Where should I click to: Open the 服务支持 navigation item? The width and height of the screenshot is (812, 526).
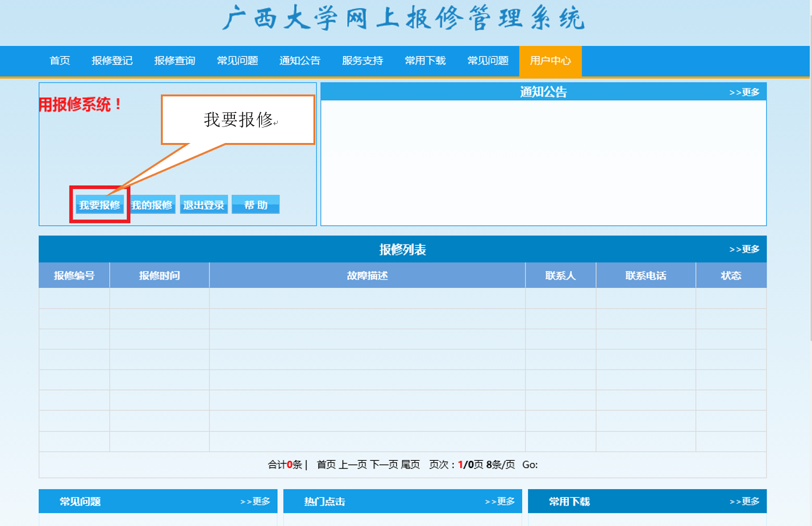coord(363,61)
